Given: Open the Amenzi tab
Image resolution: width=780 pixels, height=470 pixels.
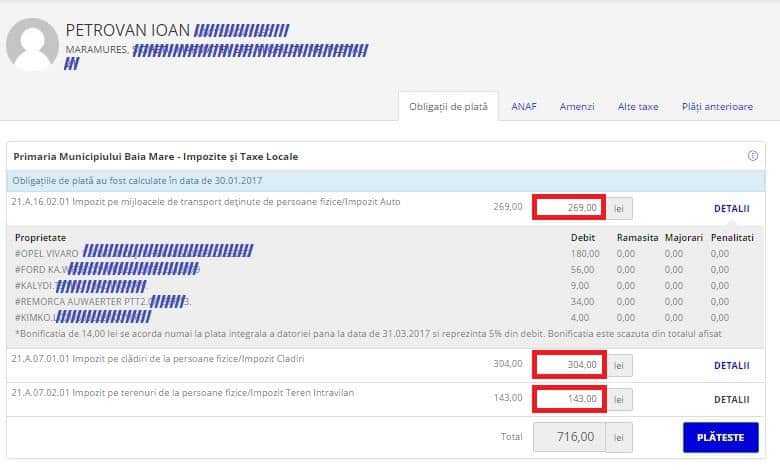Looking at the screenshot, I should coord(577,107).
